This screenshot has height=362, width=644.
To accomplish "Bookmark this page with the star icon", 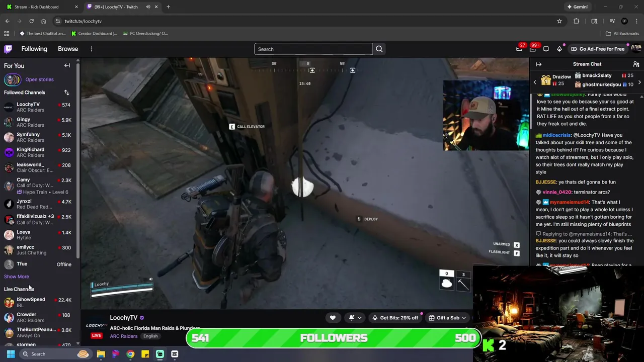I will 559,21.
